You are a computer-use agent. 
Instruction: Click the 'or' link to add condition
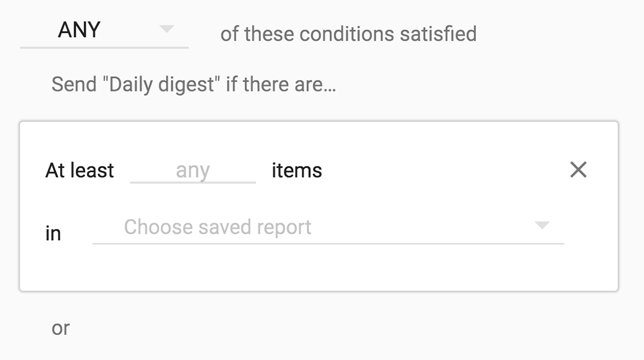pos(61,328)
